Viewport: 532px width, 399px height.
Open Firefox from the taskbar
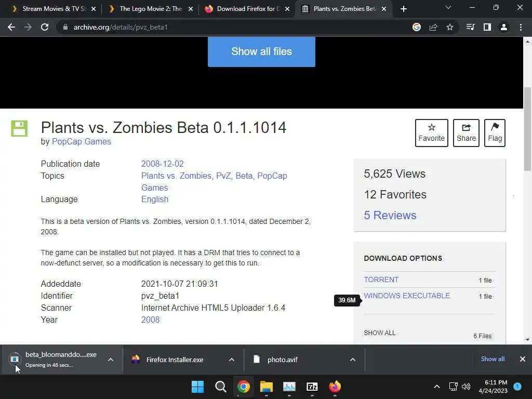(x=335, y=387)
